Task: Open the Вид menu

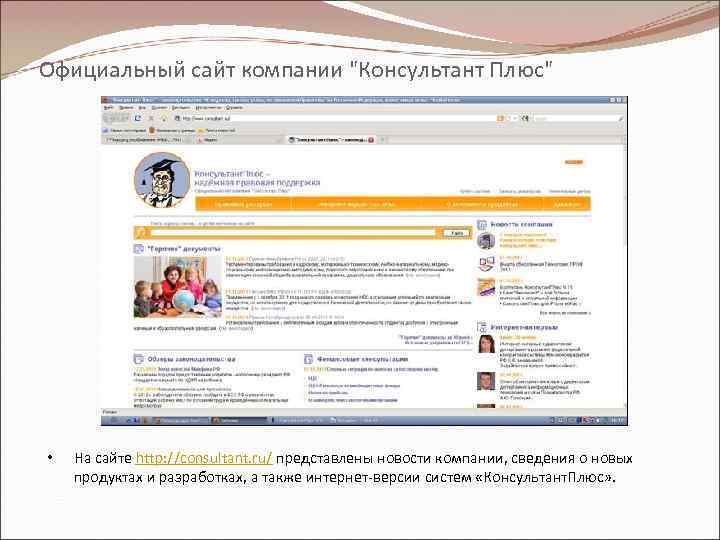Action: pyautogui.click(x=142, y=107)
